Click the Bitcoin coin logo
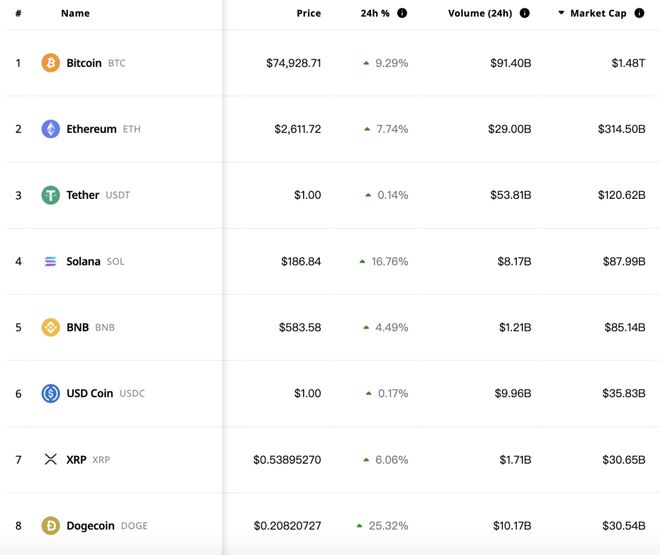 pos(51,63)
